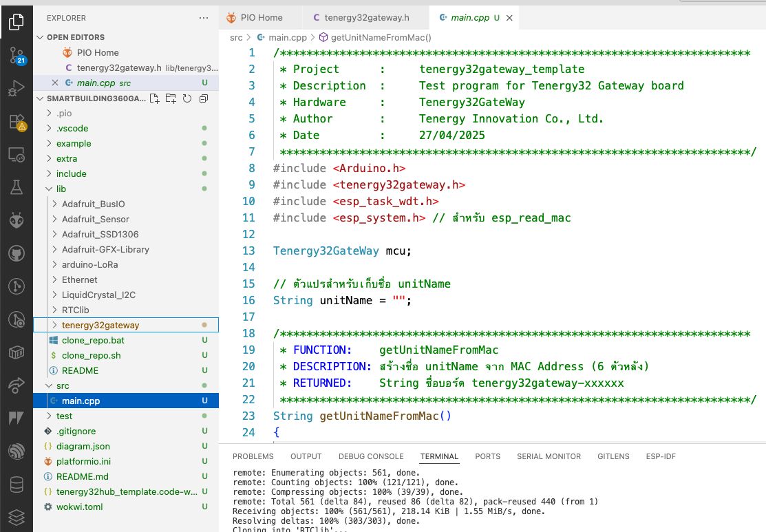Switch to Output panel tab
766x532 pixels.
click(x=306, y=456)
